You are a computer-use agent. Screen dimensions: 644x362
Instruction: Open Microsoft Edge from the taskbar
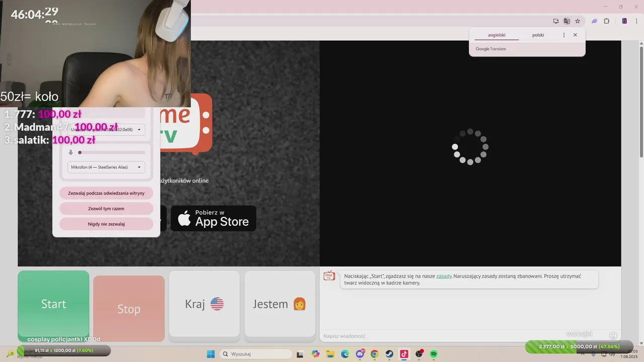point(345,354)
